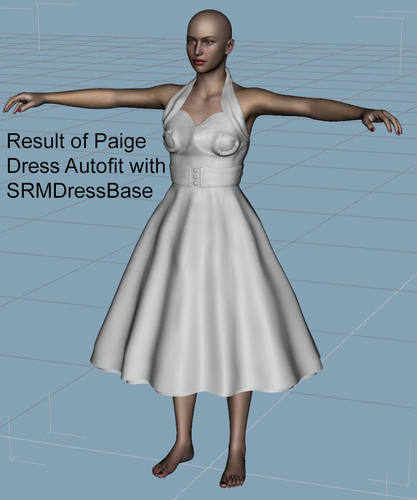Image resolution: width=417 pixels, height=500 pixels.
Task: Select the belt waistband of the dress
Action: (x=204, y=176)
